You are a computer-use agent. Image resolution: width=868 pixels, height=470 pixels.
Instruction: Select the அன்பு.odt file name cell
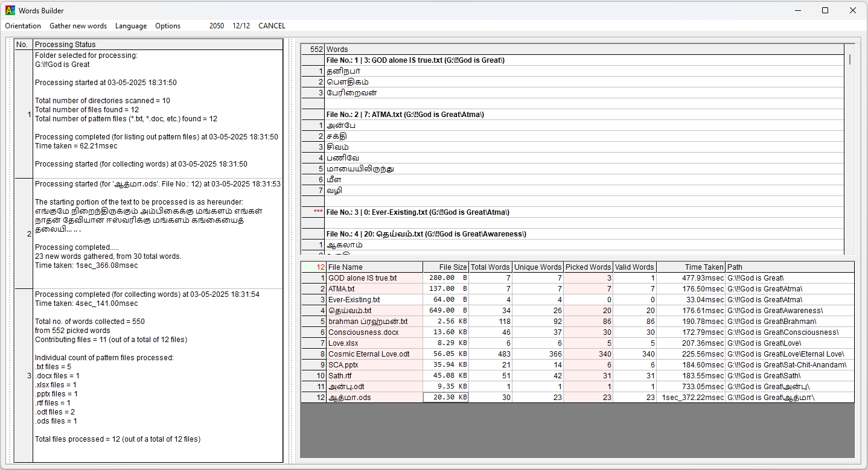tap(374, 387)
